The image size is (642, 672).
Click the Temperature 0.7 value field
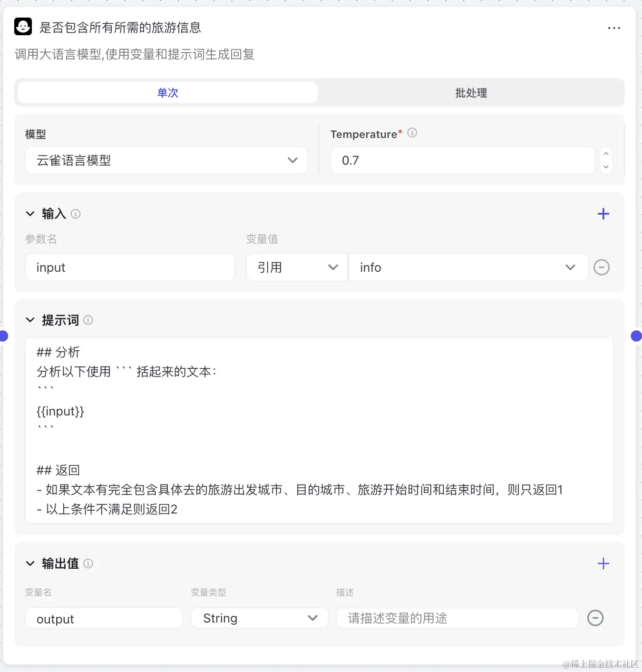click(x=462, y=160)
